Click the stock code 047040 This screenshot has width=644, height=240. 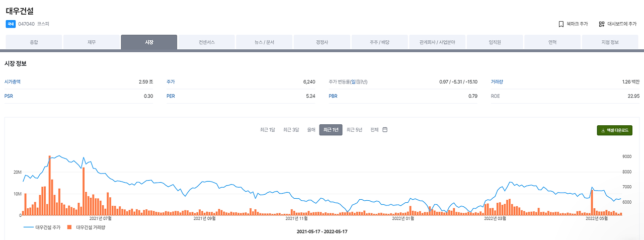[x=26, y=24]
